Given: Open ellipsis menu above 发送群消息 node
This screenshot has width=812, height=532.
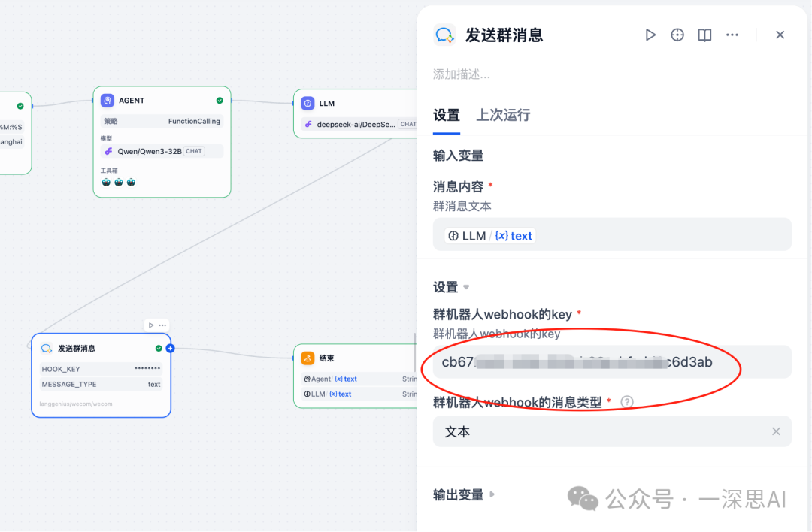Looking at the screenshot, I should 162,325.
